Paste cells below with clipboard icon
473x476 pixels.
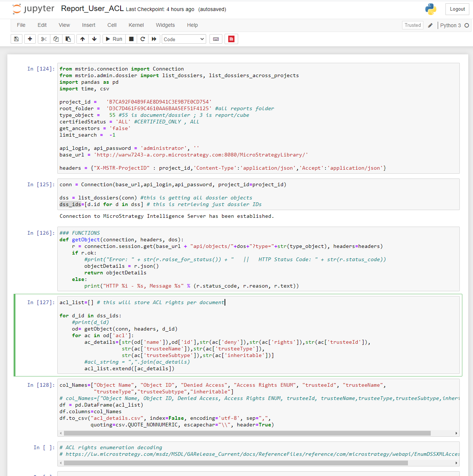pos(68,39)
